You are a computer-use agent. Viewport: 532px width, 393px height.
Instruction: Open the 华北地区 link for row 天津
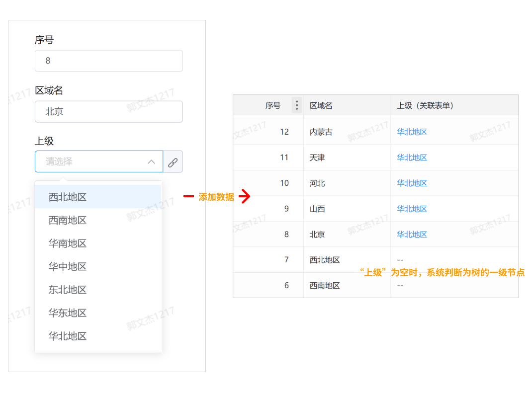click(412, 157)
